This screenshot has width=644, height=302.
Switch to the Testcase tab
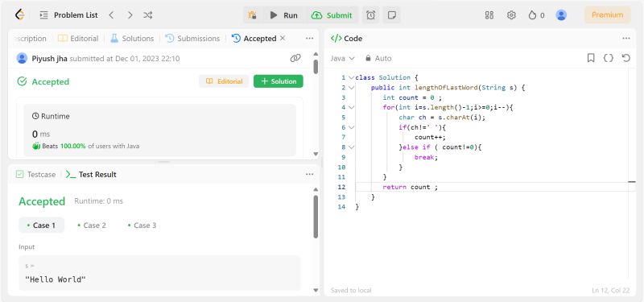click(x=35, y=174)
